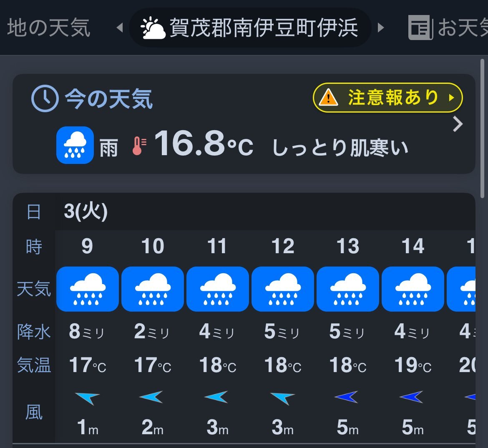Image resolution: width=488 pixels, height=448 pixels.
Task: Click the current weather rain icon
Action: click(x=75, y=145)
